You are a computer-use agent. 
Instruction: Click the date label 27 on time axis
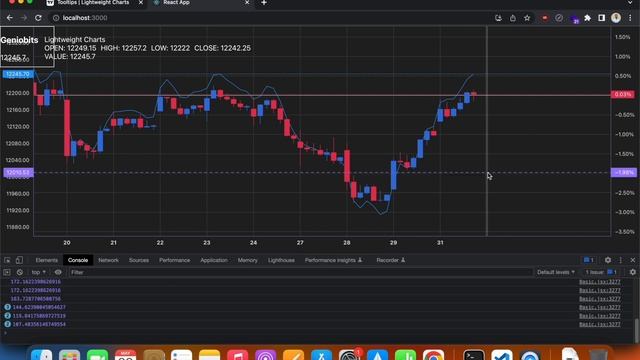coord(300,242)
